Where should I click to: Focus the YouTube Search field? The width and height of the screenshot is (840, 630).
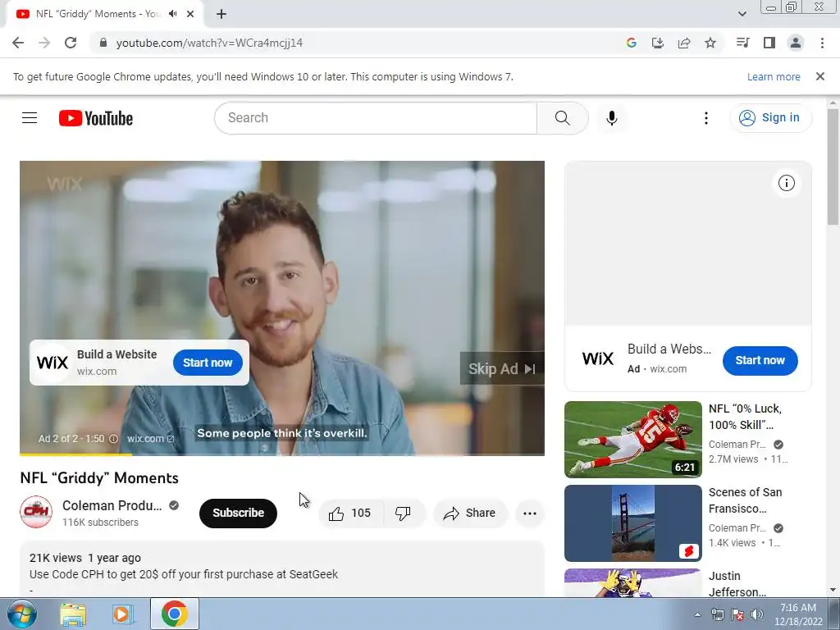(x=376, y=118)
